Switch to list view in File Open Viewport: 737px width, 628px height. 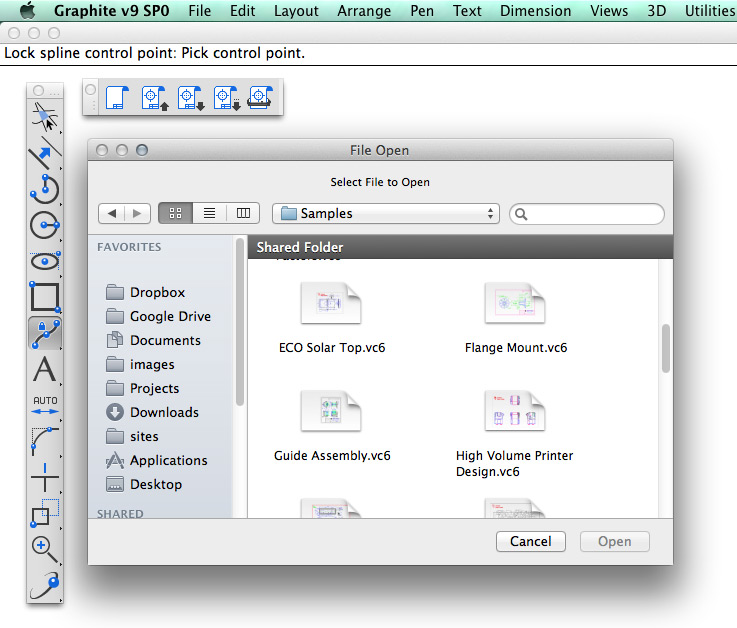209,213
